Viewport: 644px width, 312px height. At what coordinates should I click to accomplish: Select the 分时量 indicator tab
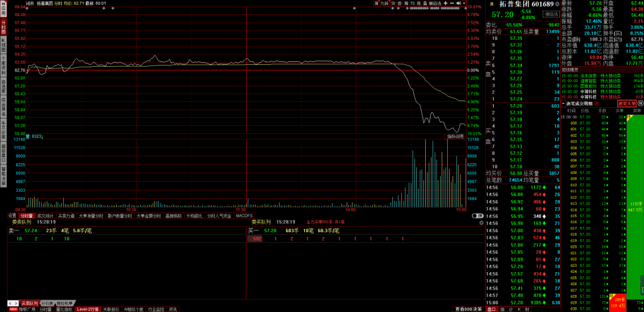click(27, 216)
